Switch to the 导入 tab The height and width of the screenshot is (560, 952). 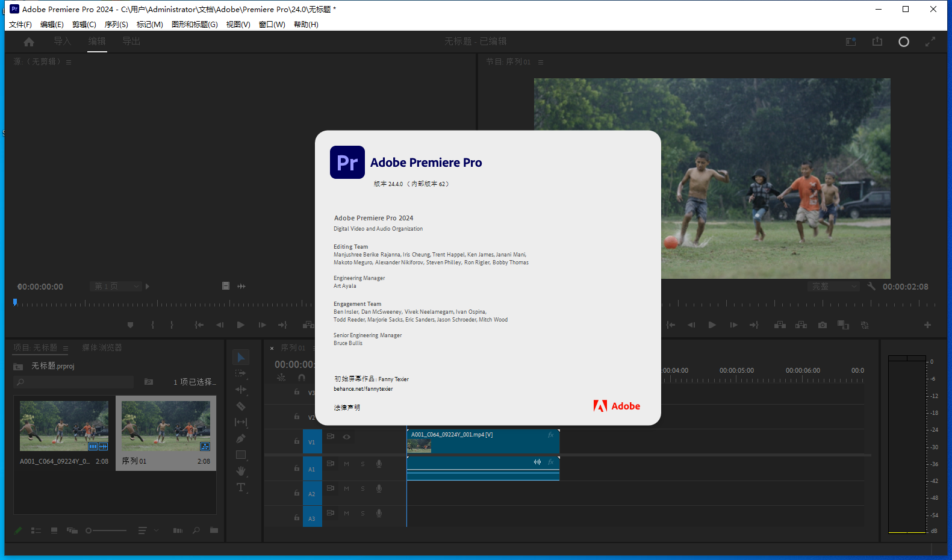[62, 41]
